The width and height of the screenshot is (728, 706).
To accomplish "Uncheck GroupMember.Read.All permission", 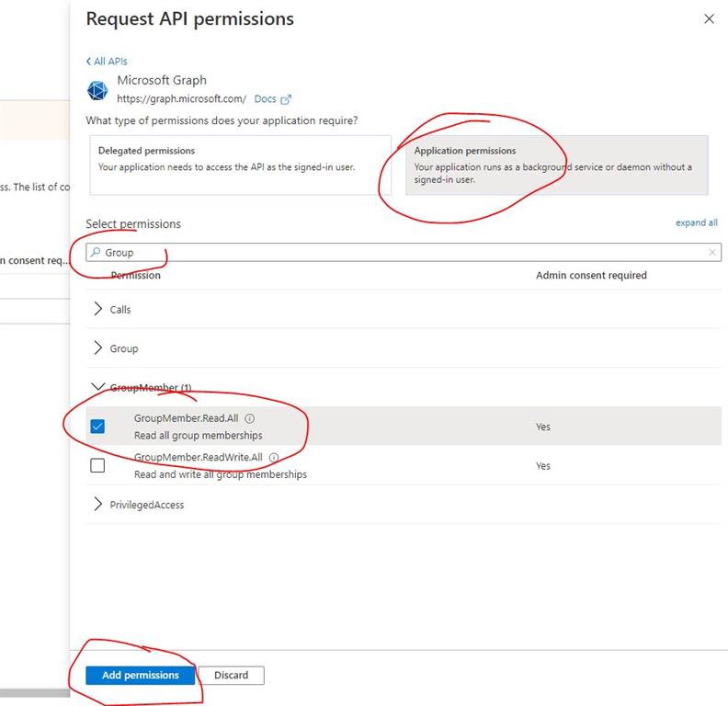I will [x=97, y=427].
